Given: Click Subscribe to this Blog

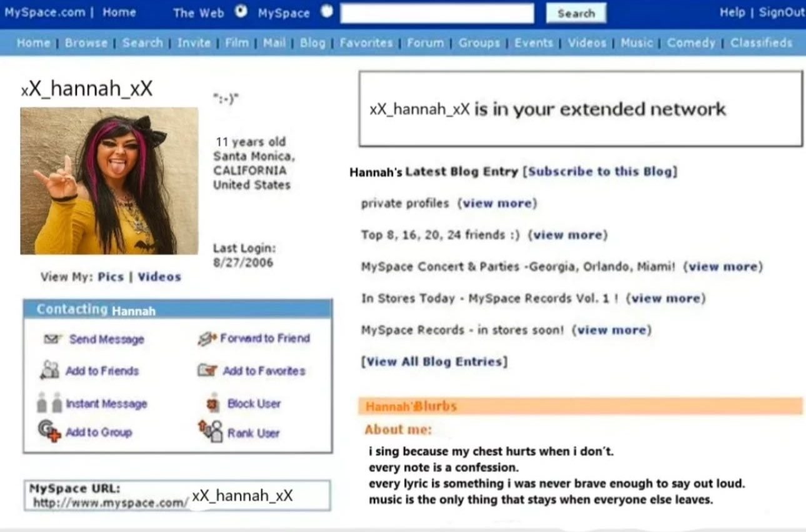Looking at the screenshot, I should click(600, 171).
